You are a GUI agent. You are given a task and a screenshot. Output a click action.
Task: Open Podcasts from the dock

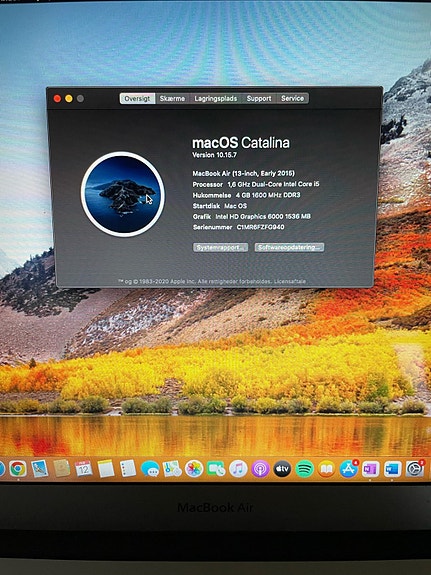click(x=260, y=469)
